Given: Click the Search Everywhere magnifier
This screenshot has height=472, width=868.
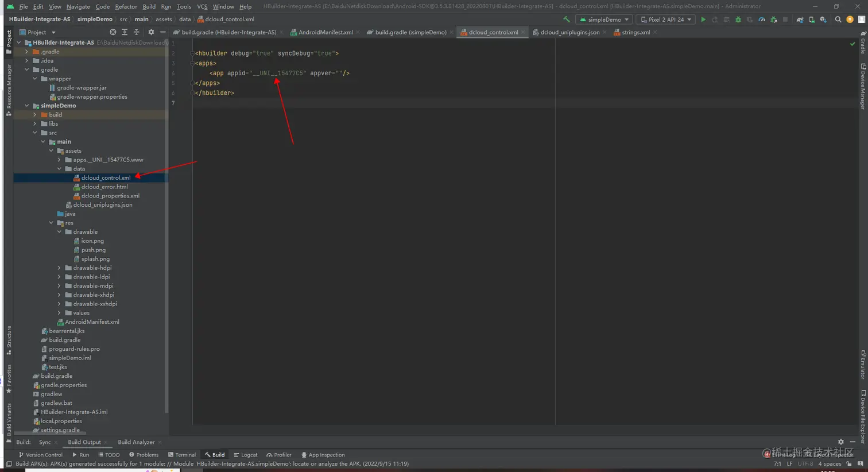Looking at the screenshot, I should [838, 20].
